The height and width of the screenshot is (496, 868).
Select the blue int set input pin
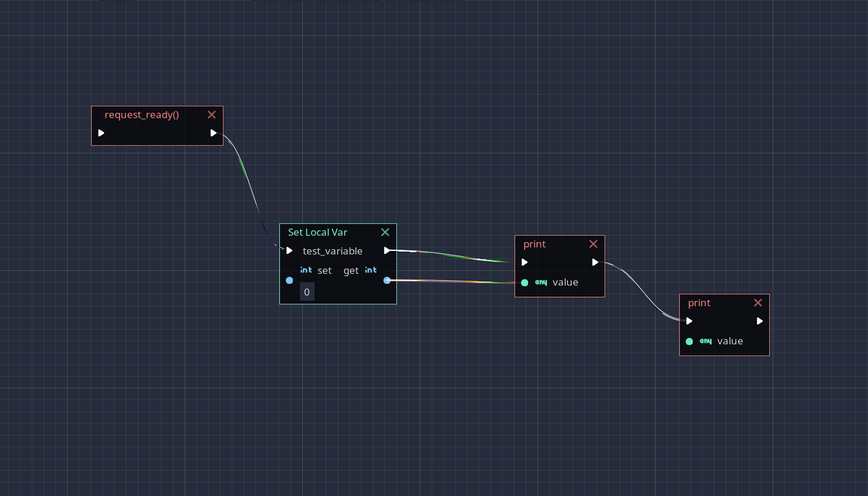(289, 280)
